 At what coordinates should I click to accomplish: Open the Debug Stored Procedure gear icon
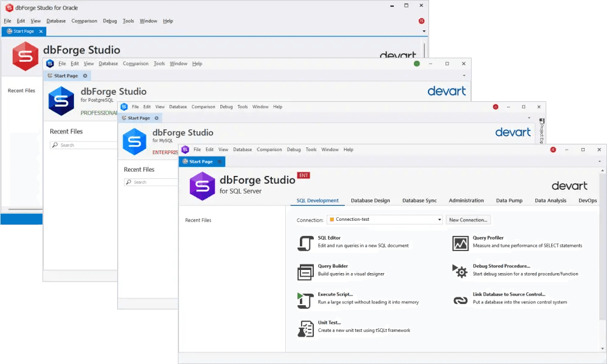click(x=461, y=271)
